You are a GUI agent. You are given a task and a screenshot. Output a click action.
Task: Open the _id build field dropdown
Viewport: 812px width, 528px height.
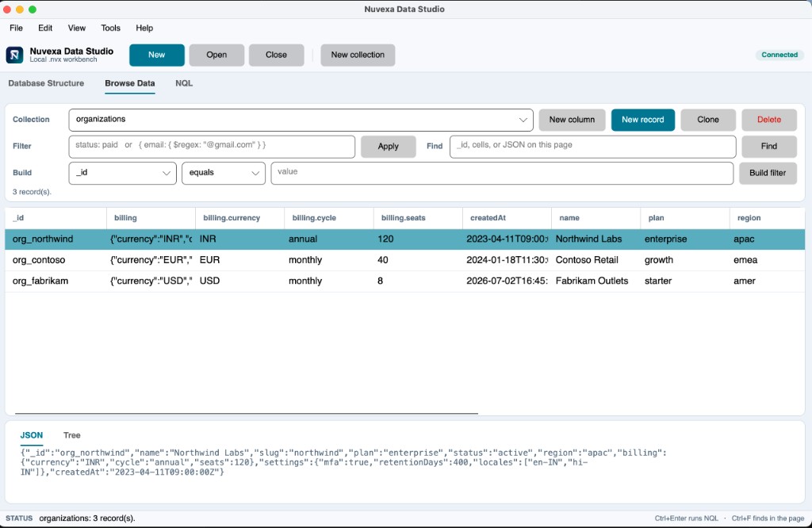(x=123, y=173)
